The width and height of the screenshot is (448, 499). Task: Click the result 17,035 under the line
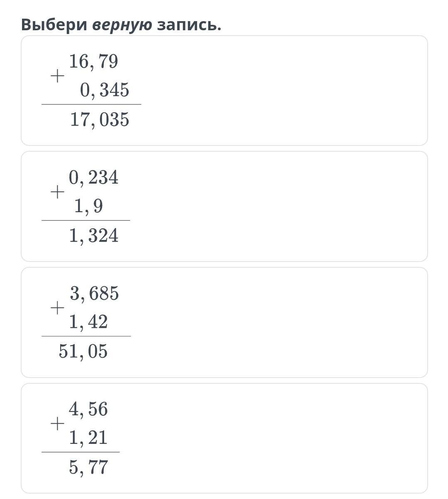tap(100, 120)
